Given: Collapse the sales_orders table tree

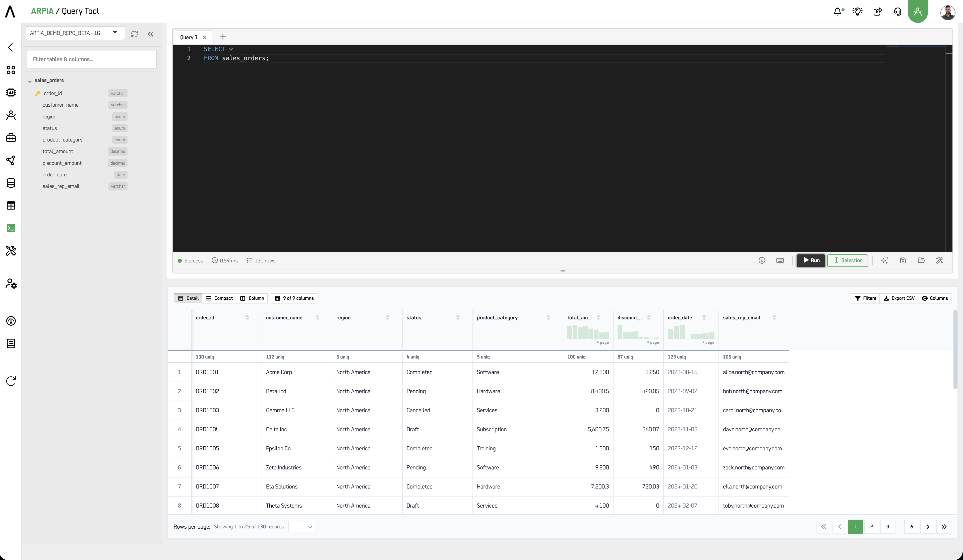Looking at the screenshot, I should point(29,81).
